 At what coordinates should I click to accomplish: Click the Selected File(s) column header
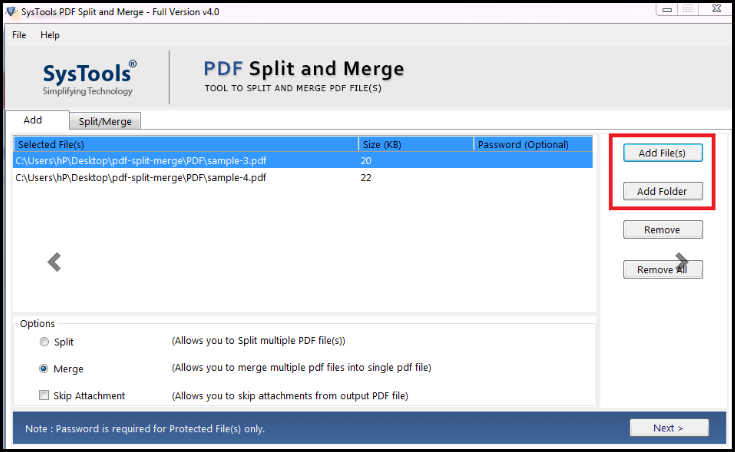(186, 144)
